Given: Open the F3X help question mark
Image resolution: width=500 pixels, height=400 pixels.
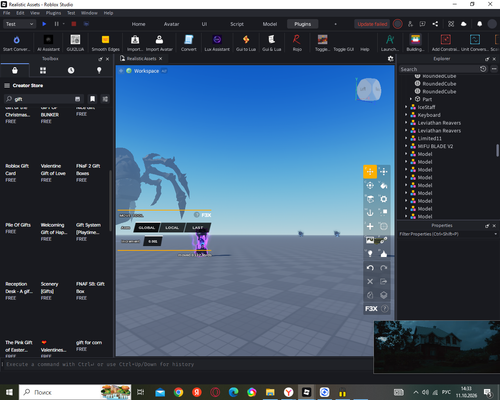Looking at the screenshot, I should pyautogui.click(x=385, y=309).
